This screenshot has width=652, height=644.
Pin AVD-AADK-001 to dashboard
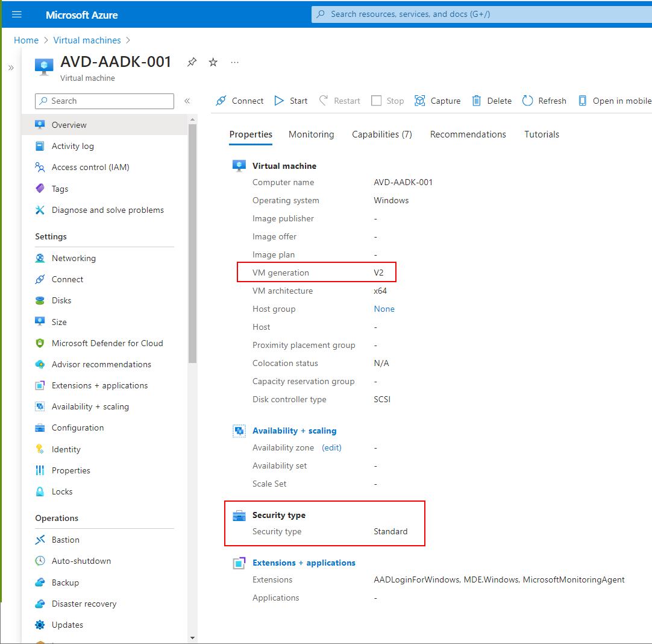point(192,62)
